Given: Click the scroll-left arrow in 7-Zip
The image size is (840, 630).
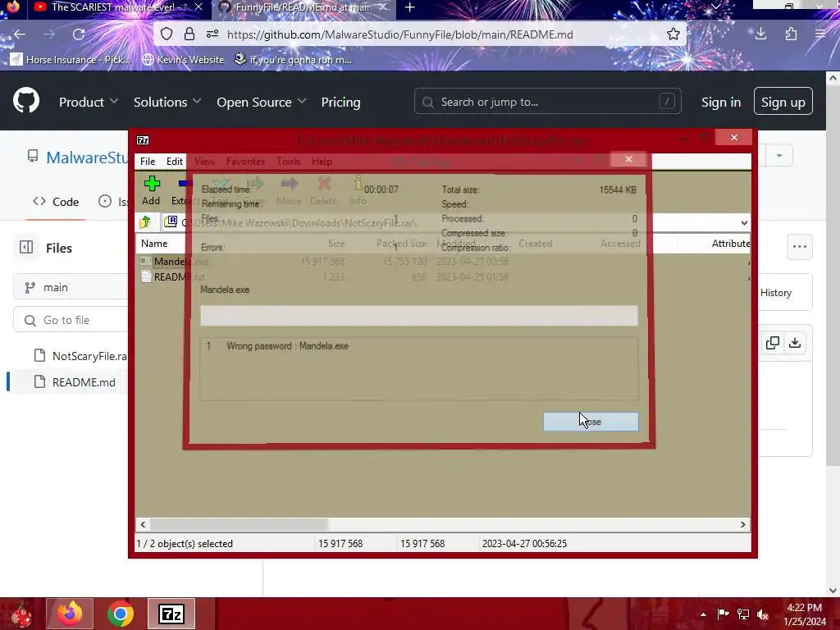Looking at the screenshot, I should tap(143, 524).
